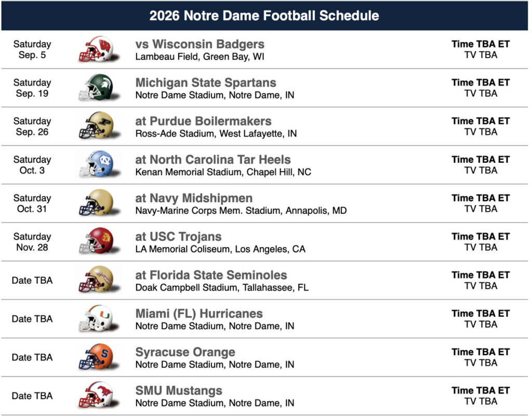Click the 2026 Notre Dame Football Schedule header
Image resolution: width=532 pixels, height=416 pixels.
(264, 16)
